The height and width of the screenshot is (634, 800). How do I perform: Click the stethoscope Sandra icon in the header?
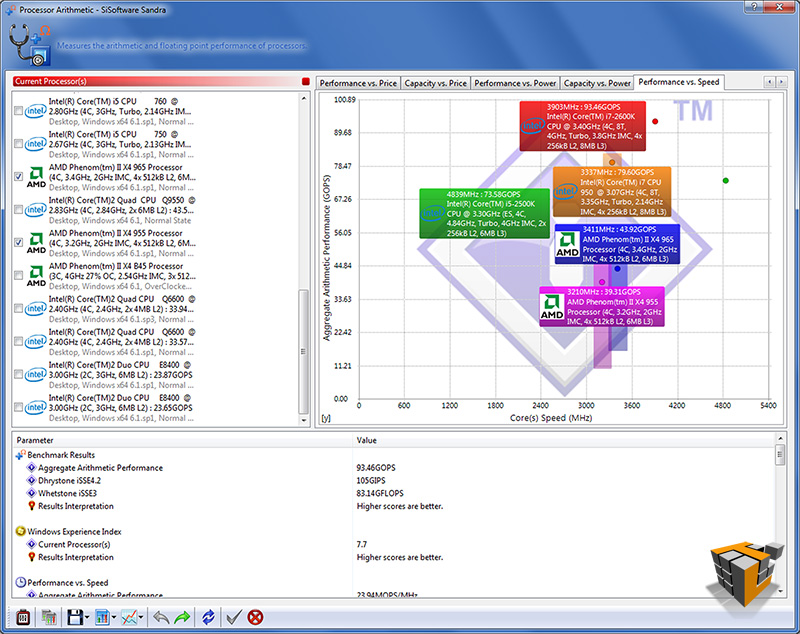[30, 45]
